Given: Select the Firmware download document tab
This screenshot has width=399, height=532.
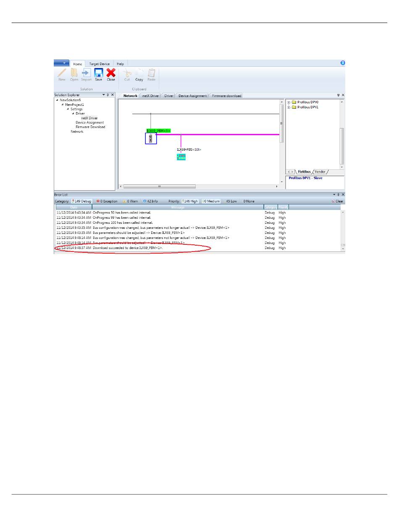Looking at the screenshot, I should 226,96.
